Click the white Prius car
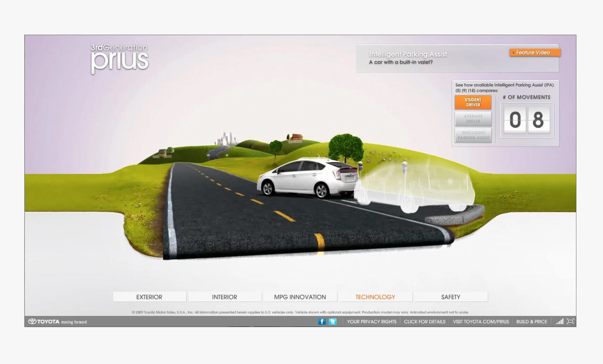The image size is (603, 364). [x=309, y=178]
